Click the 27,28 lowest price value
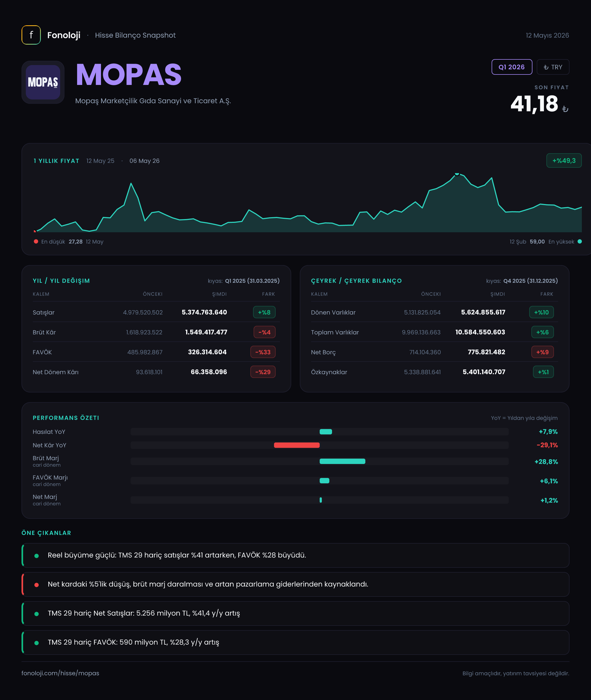The image size is (591, 700). coord(75,241)
